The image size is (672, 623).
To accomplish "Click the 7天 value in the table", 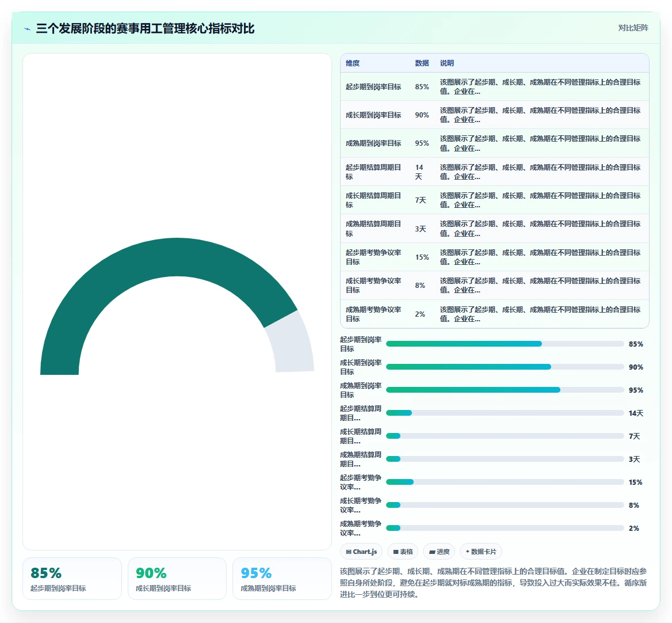I will pyautogui.click(x=421, y=200).
